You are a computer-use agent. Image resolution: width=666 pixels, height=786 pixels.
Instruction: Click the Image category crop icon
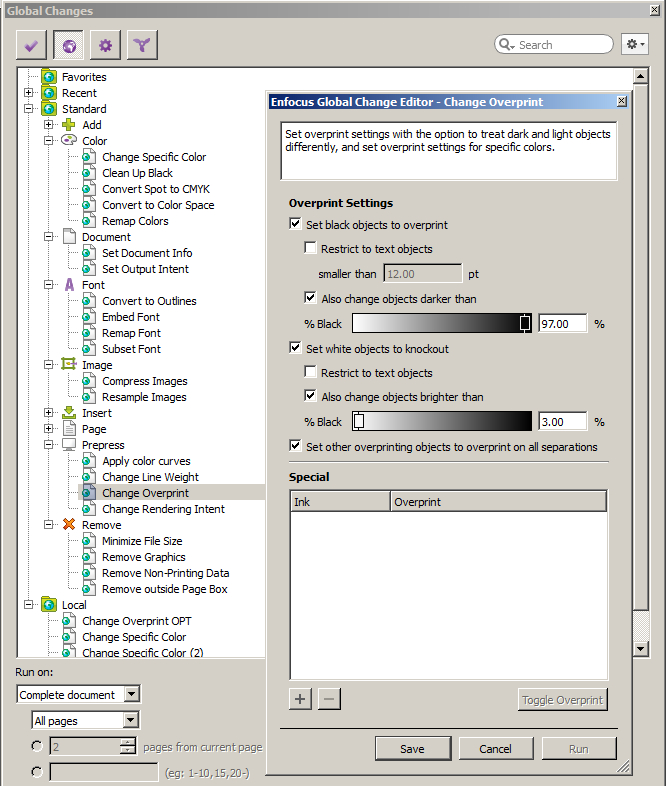[69, 364]
